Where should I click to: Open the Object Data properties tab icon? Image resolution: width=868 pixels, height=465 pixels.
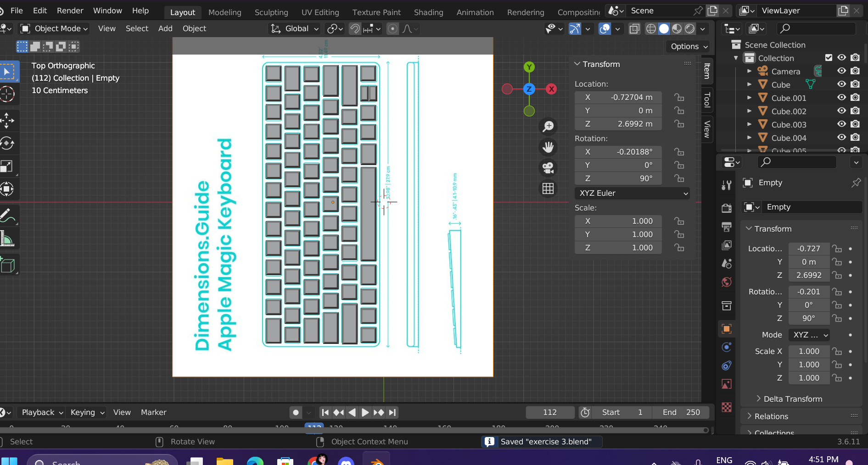pyautogui.click(x=726, y=384)
